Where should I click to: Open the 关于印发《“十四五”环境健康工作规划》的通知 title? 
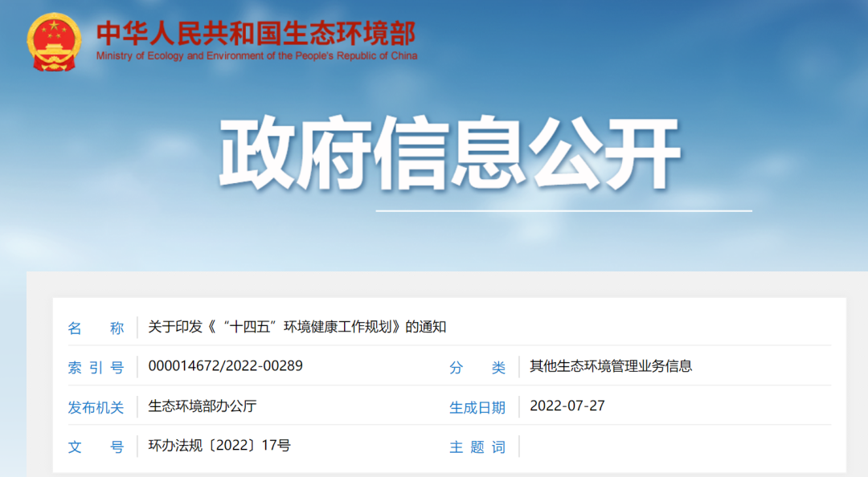click(297, 327)
